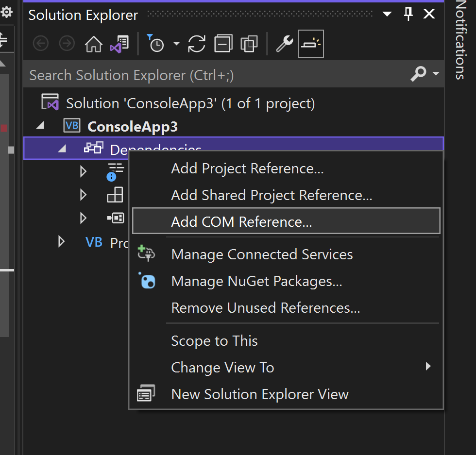The width and height of the screenshot is (476, 455).
Task: Expand the Analyzers node under Dependencies
Action: pyautogui.click(x=83, y=171)
